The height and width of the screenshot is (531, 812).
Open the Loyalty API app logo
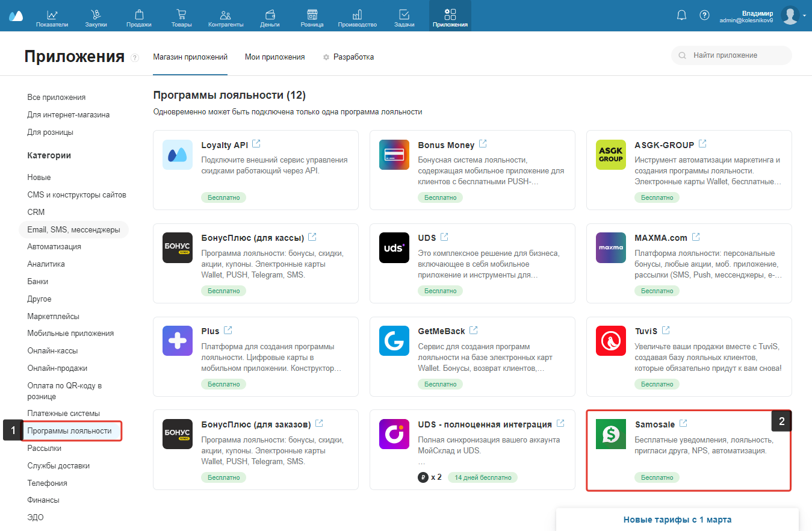coord(178,155)
